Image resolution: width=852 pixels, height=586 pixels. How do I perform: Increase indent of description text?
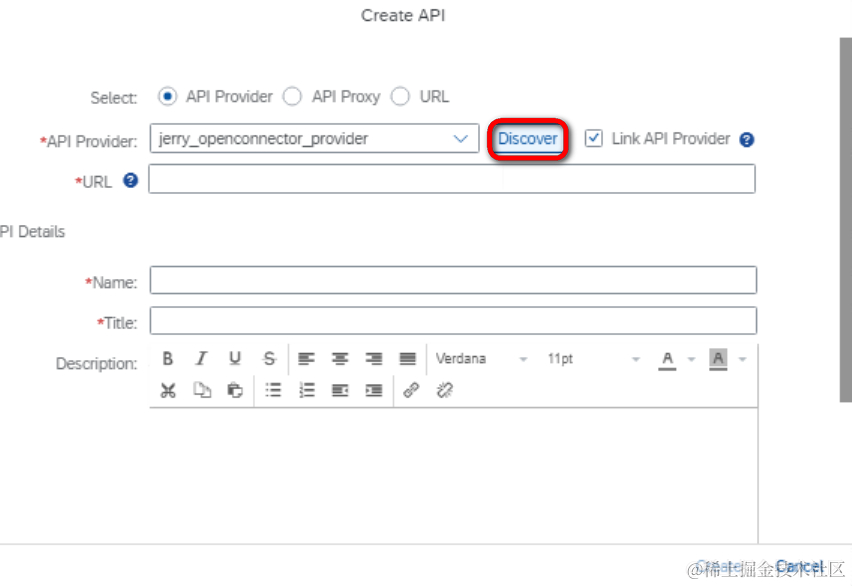[374, 390]
